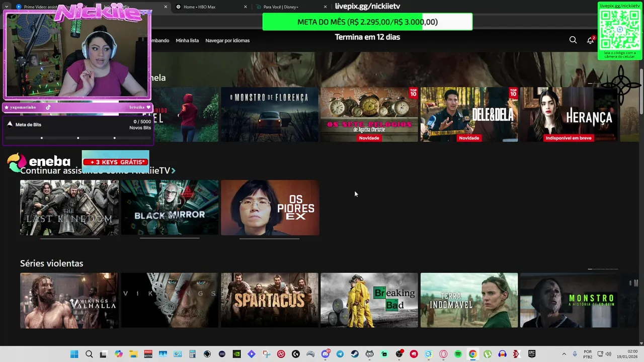Open Windows taskbar search
The height and width of the screenshot is (362, 644).
point(89,354)
